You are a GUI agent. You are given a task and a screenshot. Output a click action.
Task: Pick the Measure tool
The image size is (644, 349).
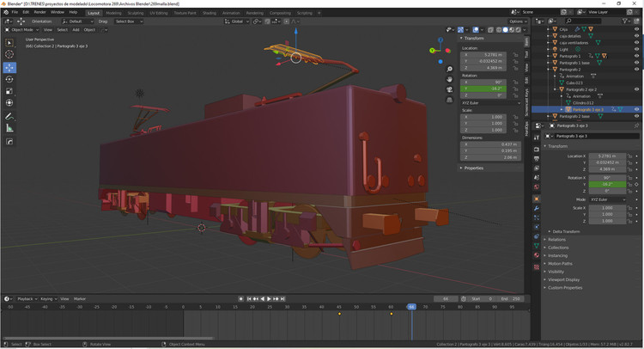[9, 128]
